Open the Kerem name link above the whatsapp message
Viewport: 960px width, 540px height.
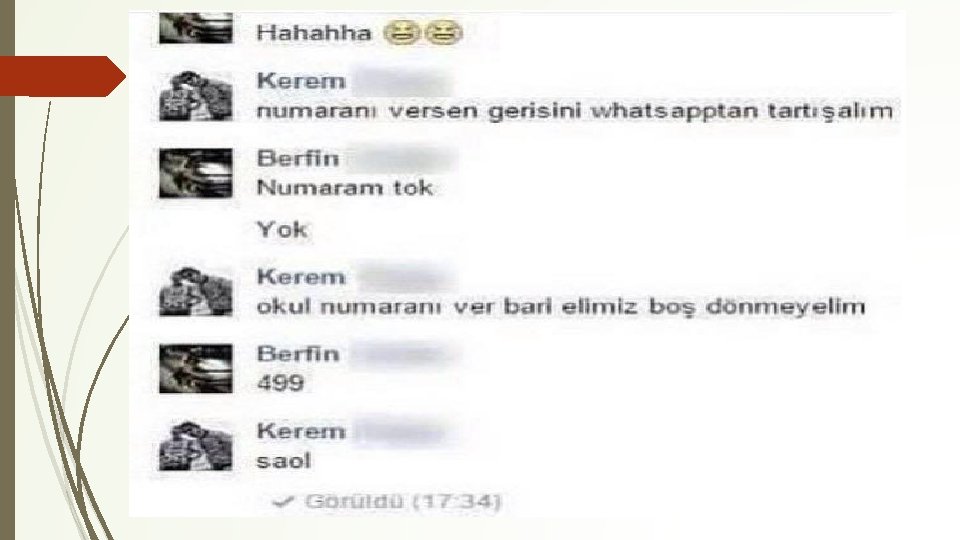[301, 81]
